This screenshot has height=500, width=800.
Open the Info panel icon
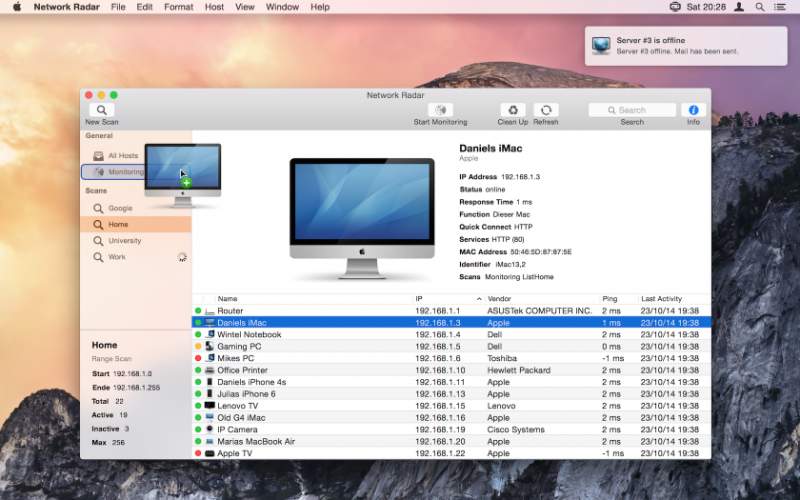[x=693, y=110]
